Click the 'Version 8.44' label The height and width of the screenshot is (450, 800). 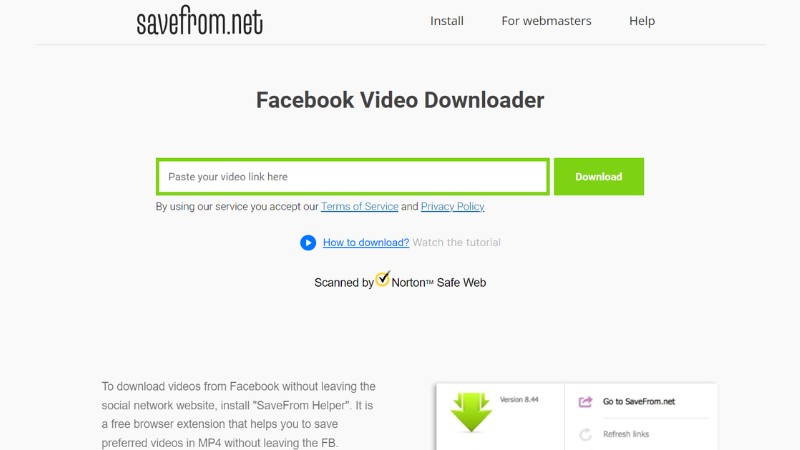(x=519, y=399)
